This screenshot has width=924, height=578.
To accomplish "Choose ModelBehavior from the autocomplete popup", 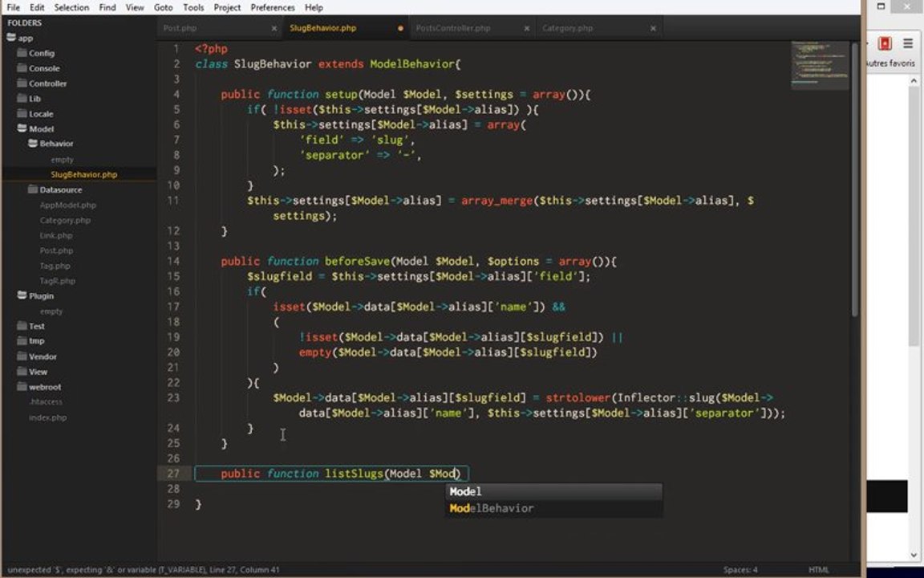I will pyautogui.click(x=553, y=508).
